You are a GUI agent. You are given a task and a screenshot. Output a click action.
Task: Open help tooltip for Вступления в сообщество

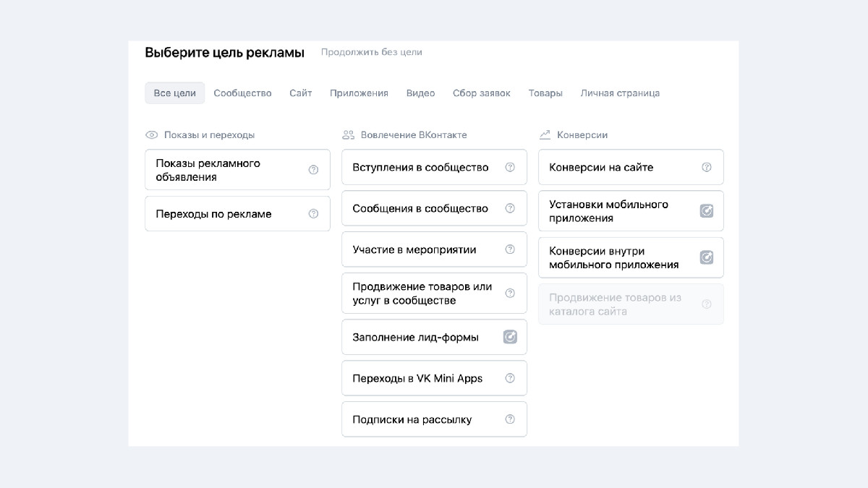510,167
